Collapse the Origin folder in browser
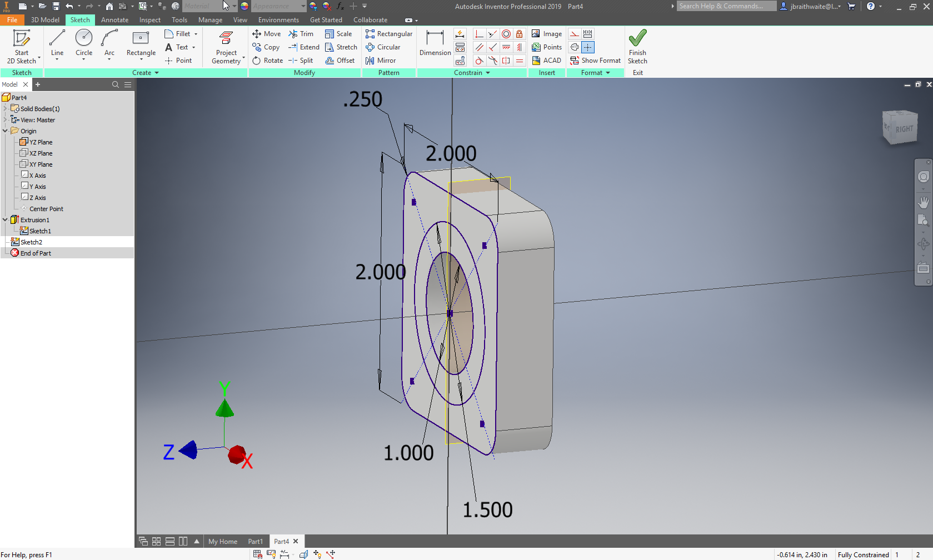This screenshot has height=560, width=933. click(6, 131)
